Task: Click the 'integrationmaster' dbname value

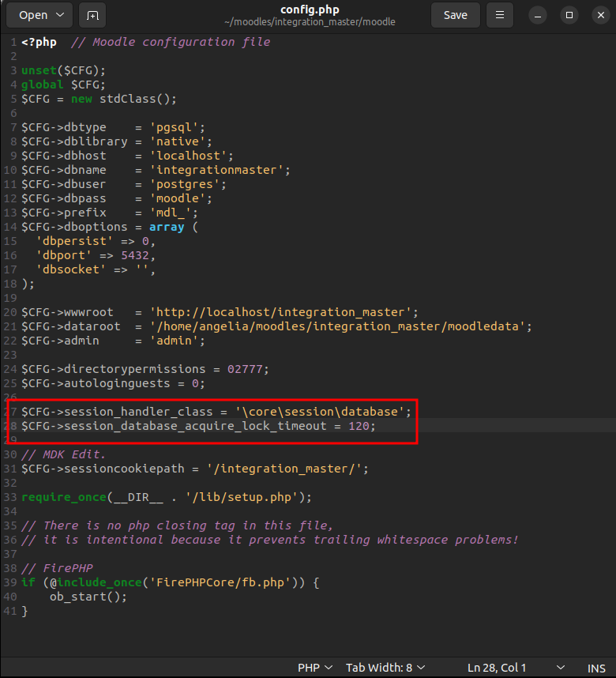Action: pyautogui.click(x=216, y=170)
